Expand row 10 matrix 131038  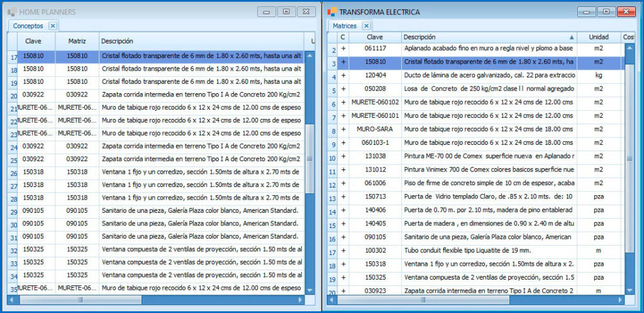(343, 156)
